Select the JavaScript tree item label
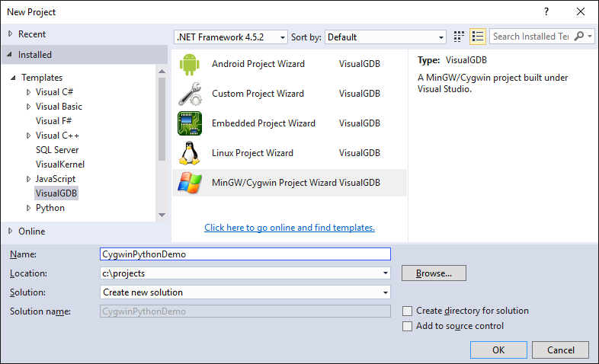 coord(56,179)
